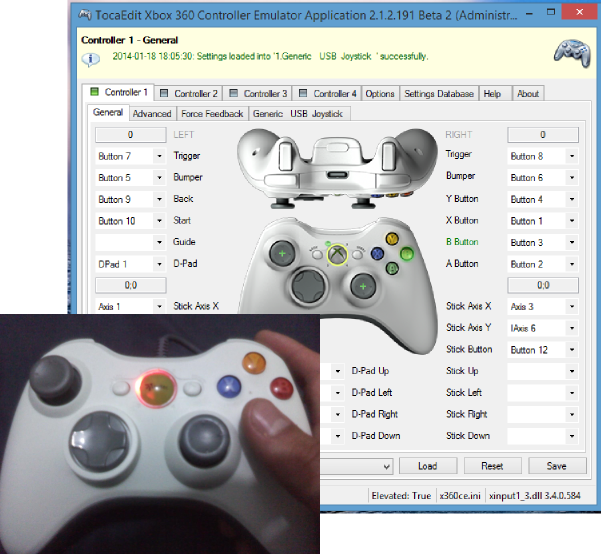The width and height of the screenshot is (601, 554).
Task: Expand the Back Button 9 dropdown
Action: pos(159,199)
